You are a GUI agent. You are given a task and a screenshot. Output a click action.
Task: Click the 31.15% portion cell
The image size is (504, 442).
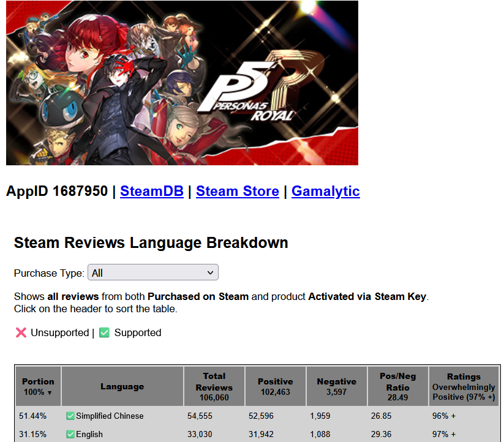click(x=38, y=434)
